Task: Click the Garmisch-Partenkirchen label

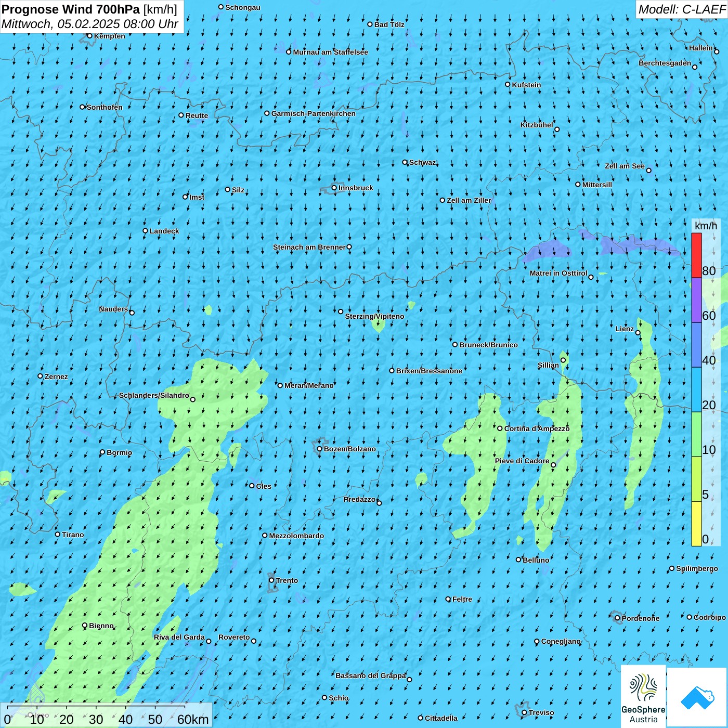Action: pos(314,113)
